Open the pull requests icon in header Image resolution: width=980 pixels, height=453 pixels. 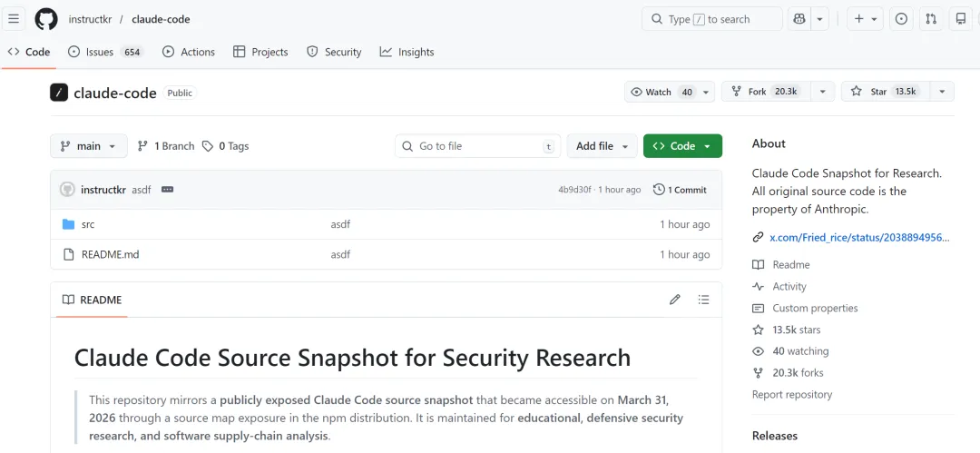point(931,19)
